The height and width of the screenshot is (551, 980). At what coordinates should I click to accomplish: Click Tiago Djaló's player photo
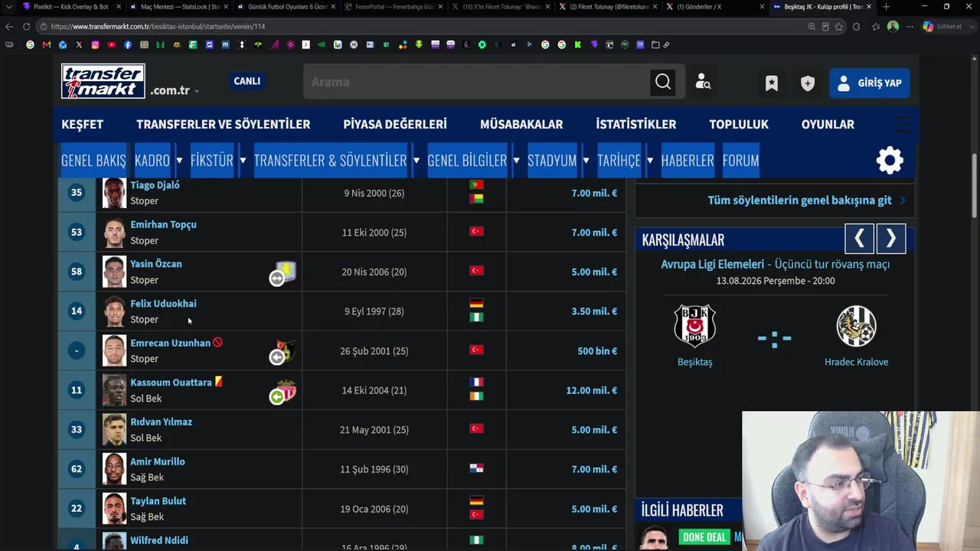pyautogui.click(x=114, y=193)
